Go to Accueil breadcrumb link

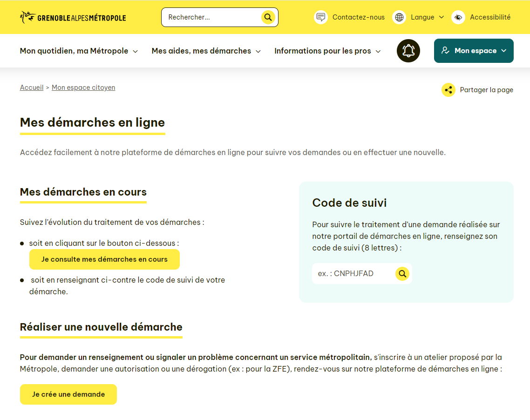click(x=32, y=88)
